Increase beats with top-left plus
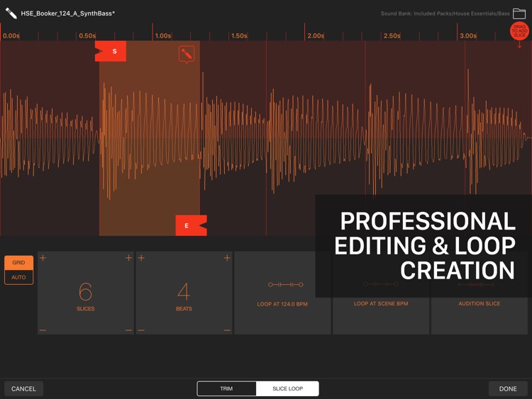Viewport: 532px width, 399px height. (x=141, y=258)
